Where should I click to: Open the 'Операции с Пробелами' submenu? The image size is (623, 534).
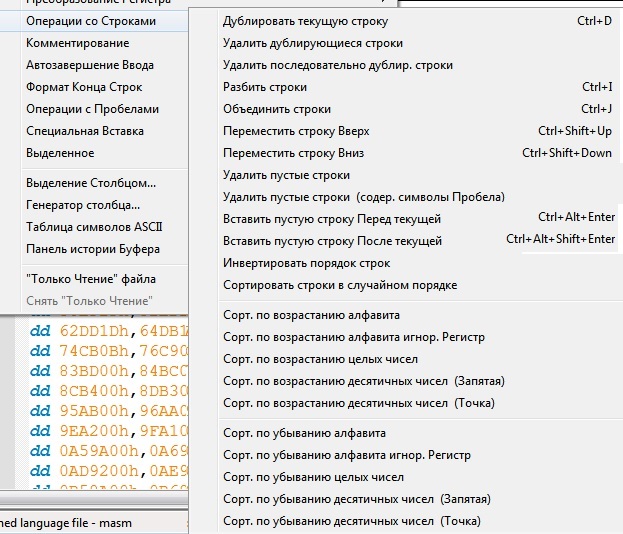92,109
